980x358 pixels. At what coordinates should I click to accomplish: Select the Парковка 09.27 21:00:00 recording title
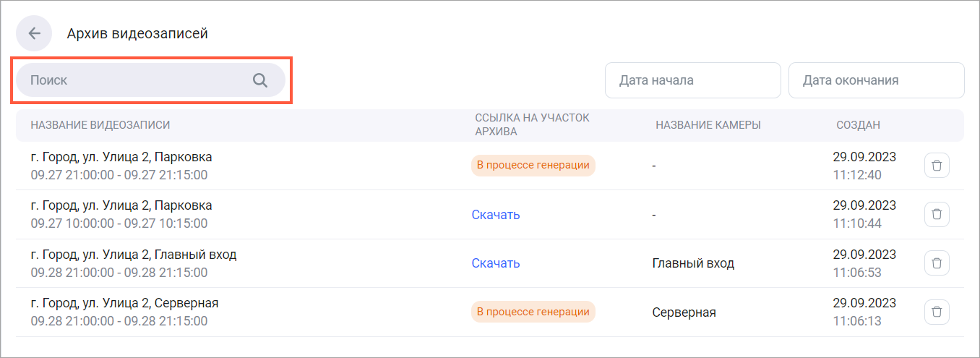click(x=121, y=157)
